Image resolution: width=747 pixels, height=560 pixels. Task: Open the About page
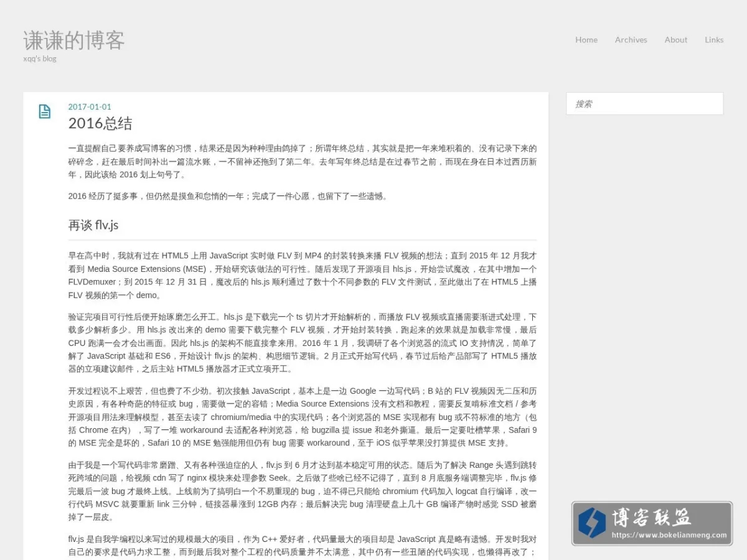pyautogui.click(x=676, y=40)
